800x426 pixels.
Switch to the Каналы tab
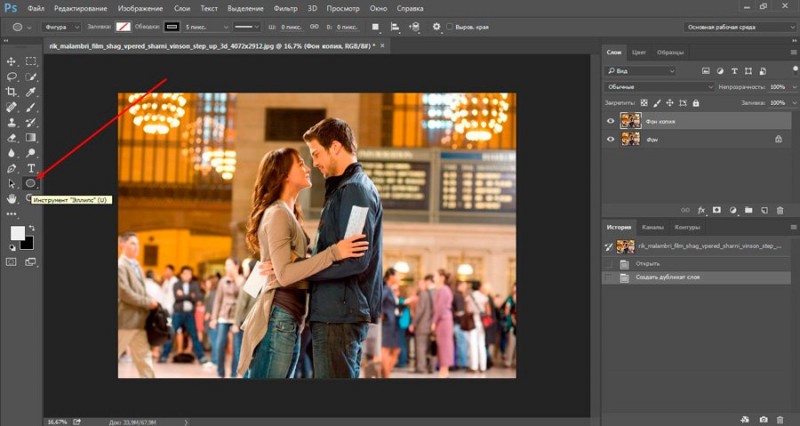click(x=653, y=228)
